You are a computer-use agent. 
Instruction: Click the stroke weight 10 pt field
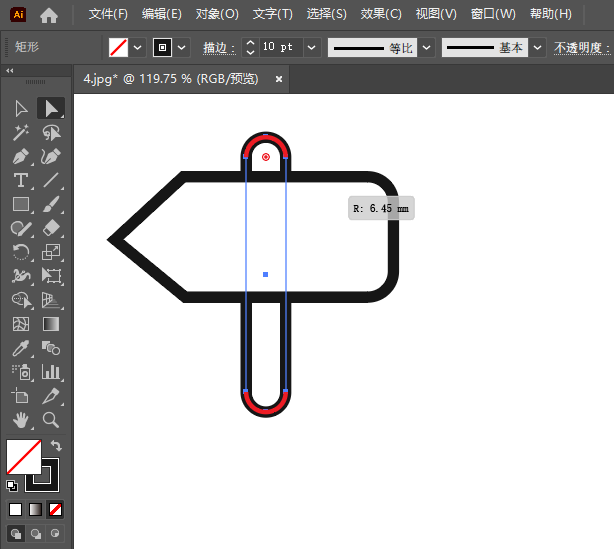pos(281,47)
